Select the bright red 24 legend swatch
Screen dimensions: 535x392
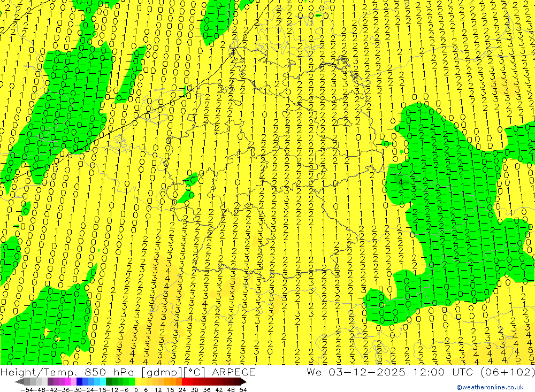pyautogui.click(x=185, y=381)
